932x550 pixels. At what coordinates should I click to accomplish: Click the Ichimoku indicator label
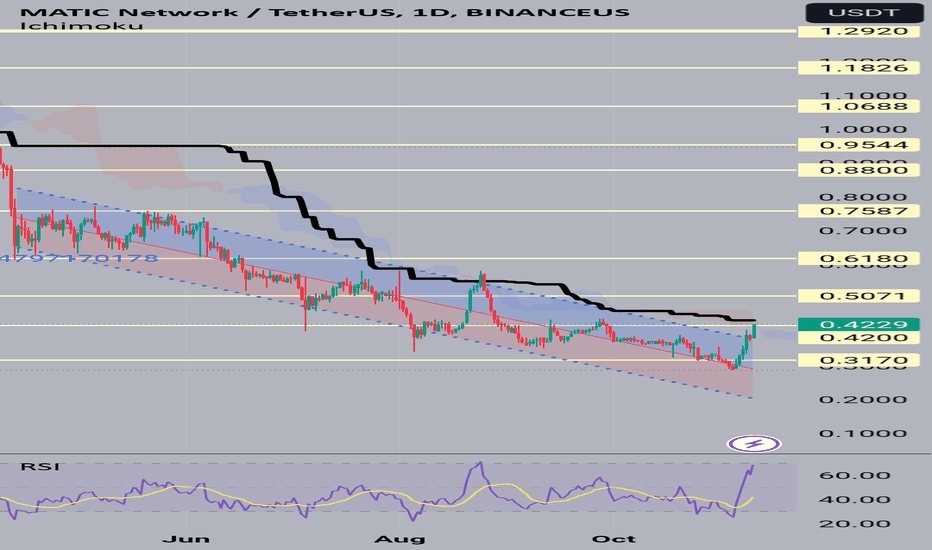(x=81, y=26)
